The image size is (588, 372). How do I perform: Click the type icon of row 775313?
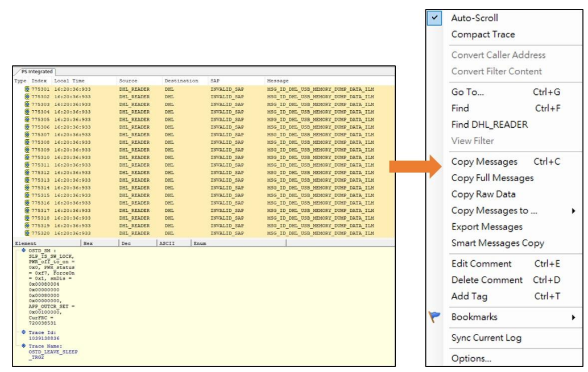coord(27,180)
